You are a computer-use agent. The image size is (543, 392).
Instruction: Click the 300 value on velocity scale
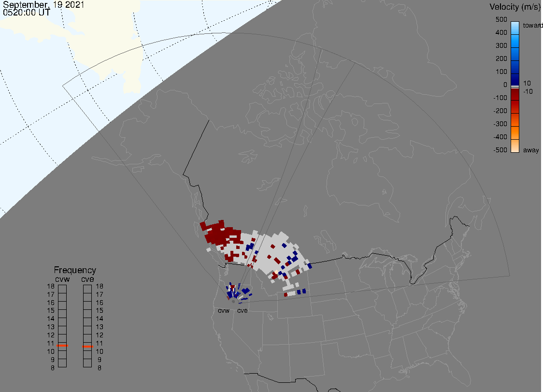pos(501,46)
